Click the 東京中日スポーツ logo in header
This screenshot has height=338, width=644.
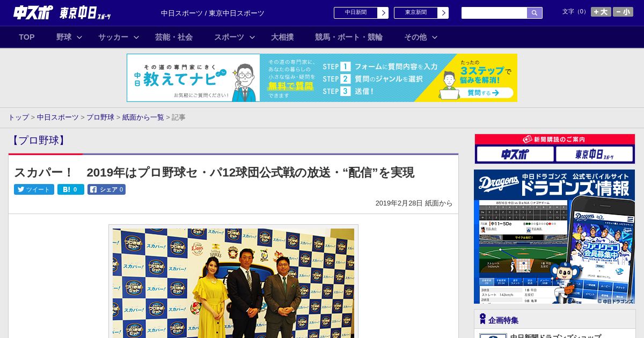click(85, 13)
